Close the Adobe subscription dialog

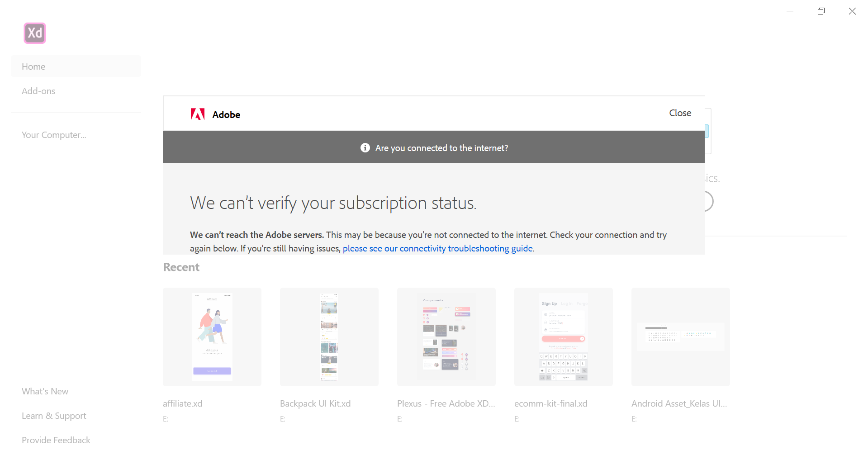(x=680, y=113)
